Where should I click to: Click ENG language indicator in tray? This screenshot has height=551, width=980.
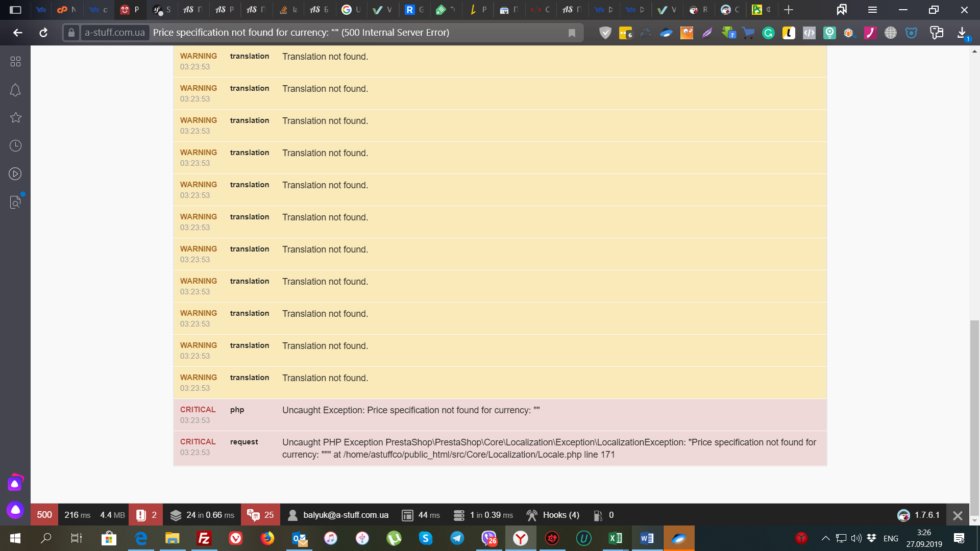tap(891, 538)
